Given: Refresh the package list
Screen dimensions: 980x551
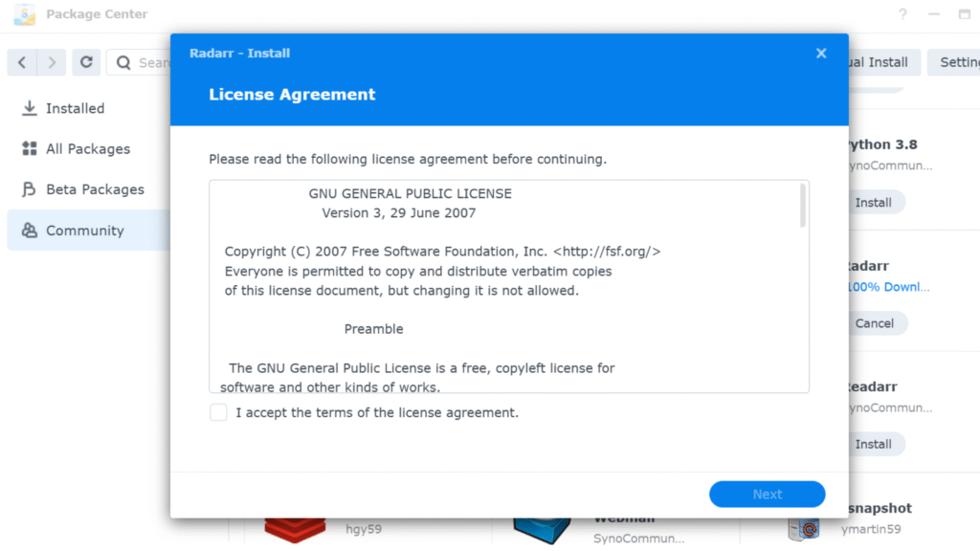Looking at the screenshot, I should (x=86, y=62).
